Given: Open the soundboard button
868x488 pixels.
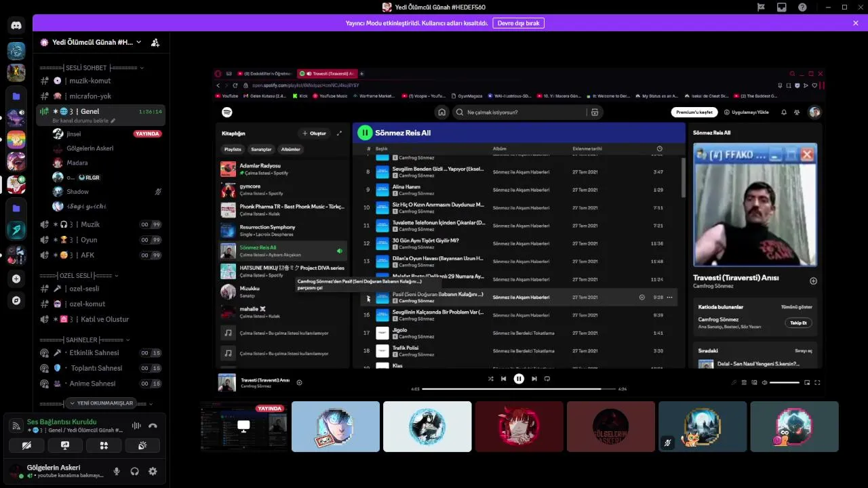Looking at the screenshot, I should click(142, 445).
